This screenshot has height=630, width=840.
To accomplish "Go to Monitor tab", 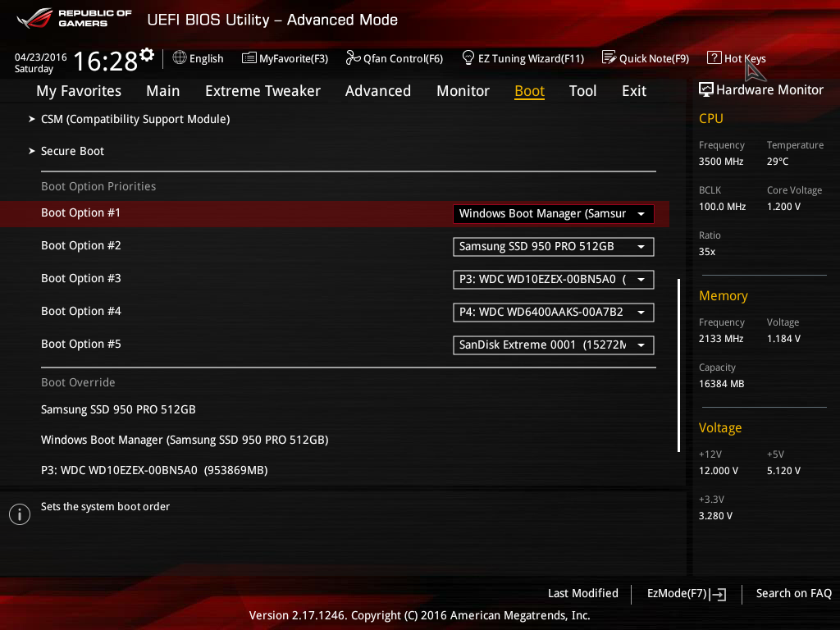I will [463, 91].
